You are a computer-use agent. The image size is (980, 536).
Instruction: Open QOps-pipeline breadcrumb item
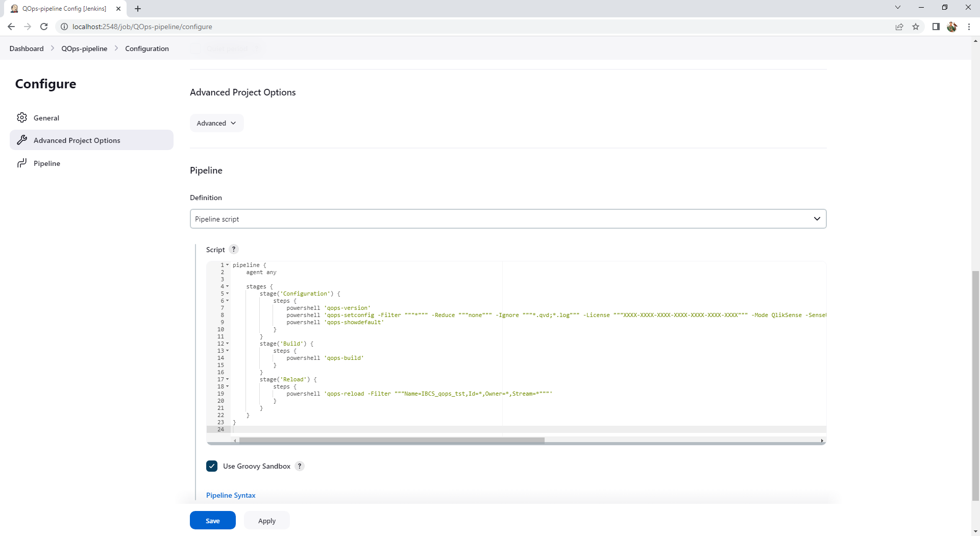tap(84, 48)
